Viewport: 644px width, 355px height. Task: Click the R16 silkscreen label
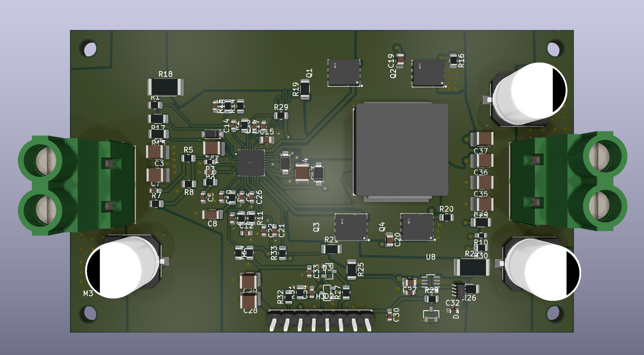click(x=461, y=60)
